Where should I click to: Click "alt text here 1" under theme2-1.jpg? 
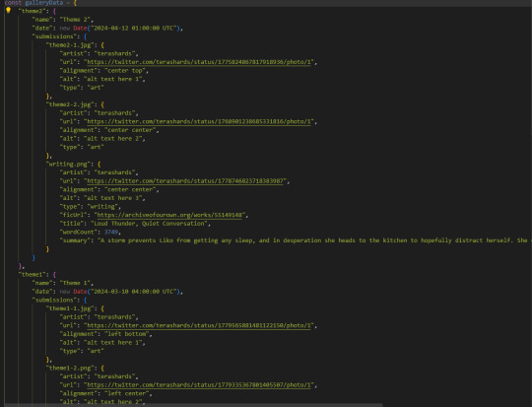click(113, 79)
